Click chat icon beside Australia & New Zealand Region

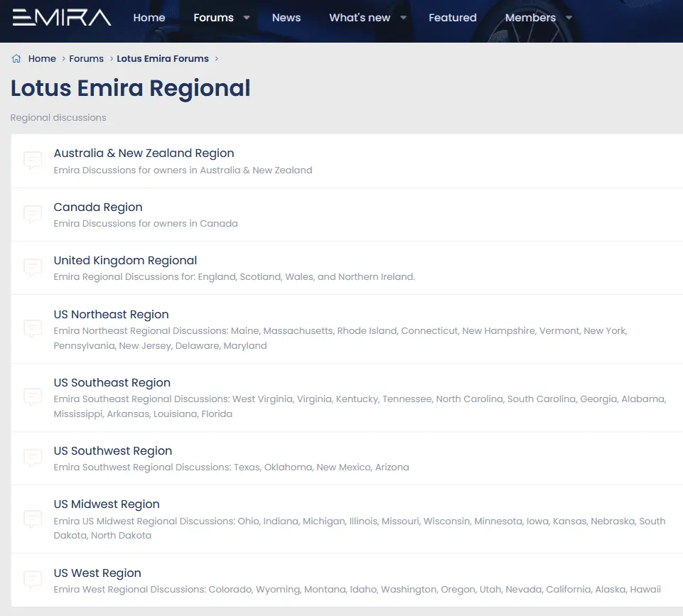tap(33, 161)
